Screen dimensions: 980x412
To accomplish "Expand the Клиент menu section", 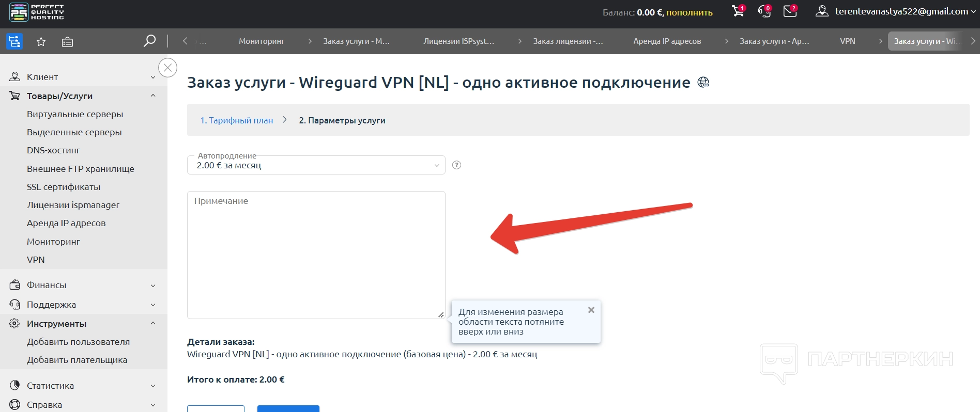I will point(153,77).
